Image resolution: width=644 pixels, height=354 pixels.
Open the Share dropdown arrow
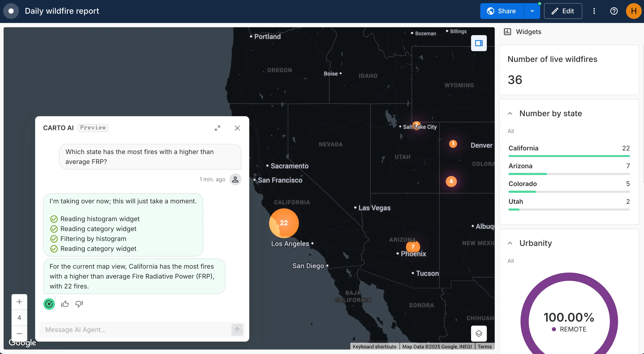pos(532,11)
